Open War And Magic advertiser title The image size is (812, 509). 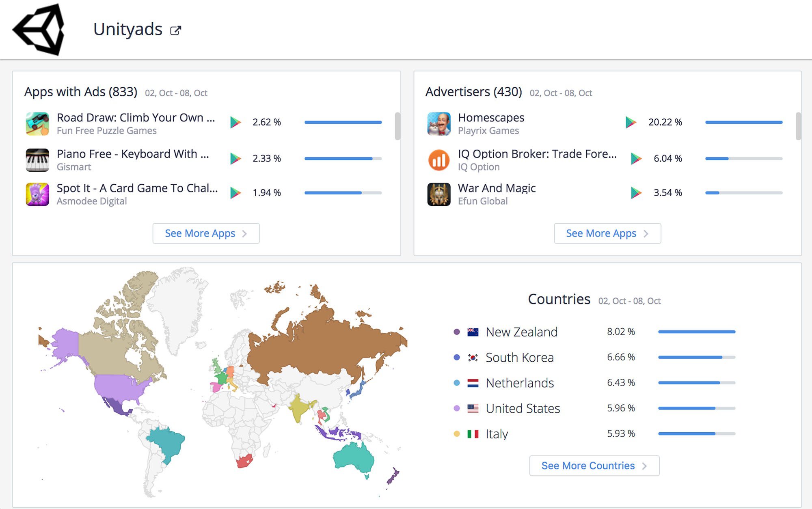(497, 188)
